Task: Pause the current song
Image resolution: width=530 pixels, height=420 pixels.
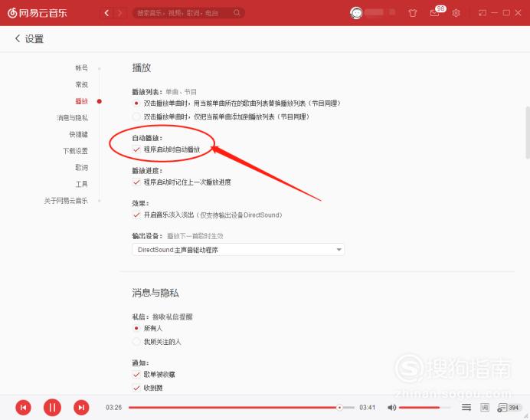Action: coord(52,407)
